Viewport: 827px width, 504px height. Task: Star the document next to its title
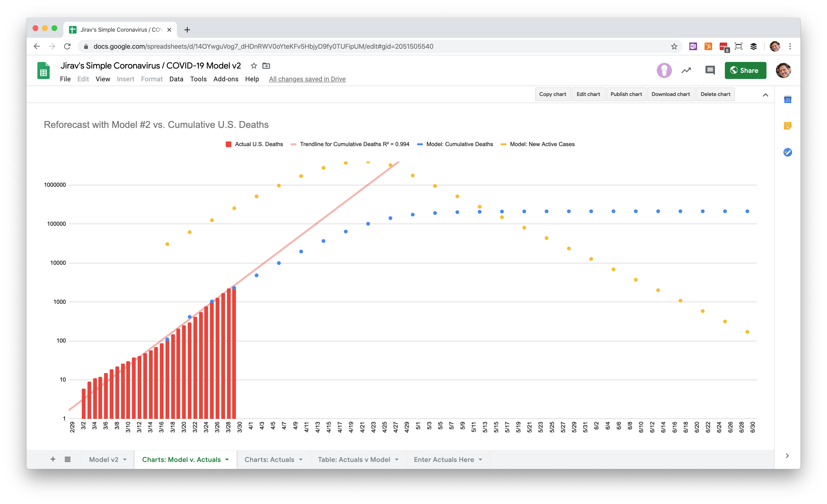[x=254, y=66]
